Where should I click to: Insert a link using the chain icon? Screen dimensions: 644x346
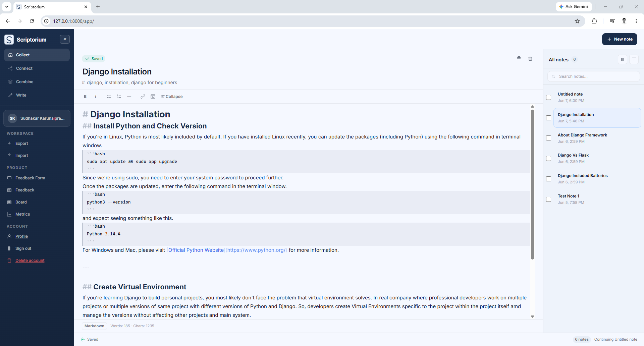(143, 97)
